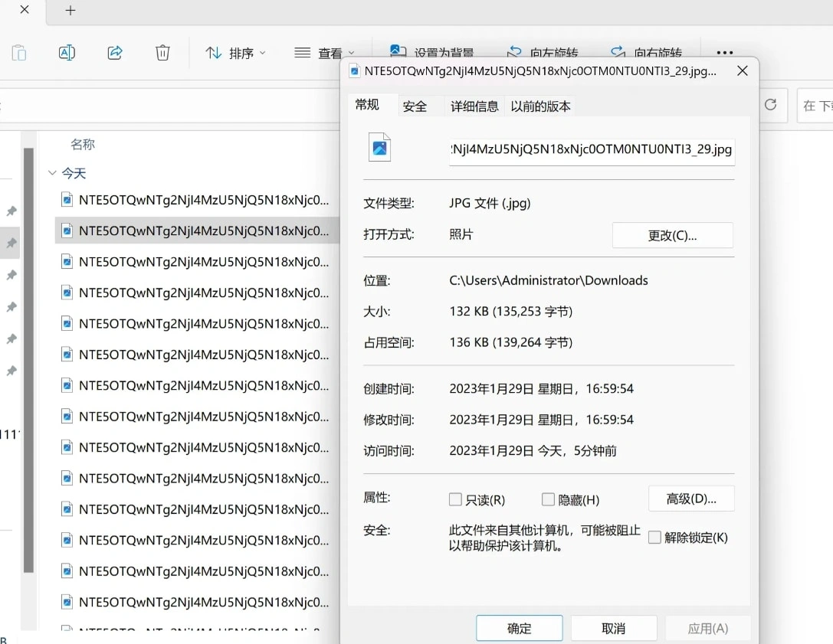Open the 以前的版本 tab

click(540, 106)
